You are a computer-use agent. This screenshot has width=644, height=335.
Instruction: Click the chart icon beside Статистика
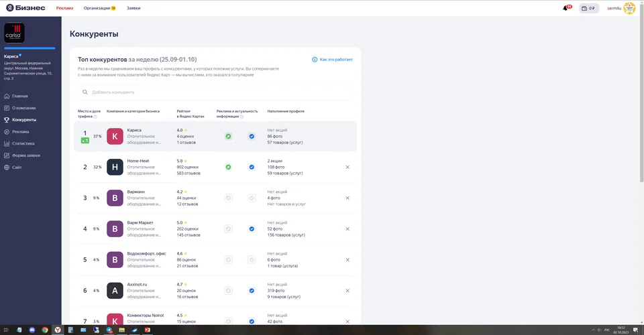(7, 143)
